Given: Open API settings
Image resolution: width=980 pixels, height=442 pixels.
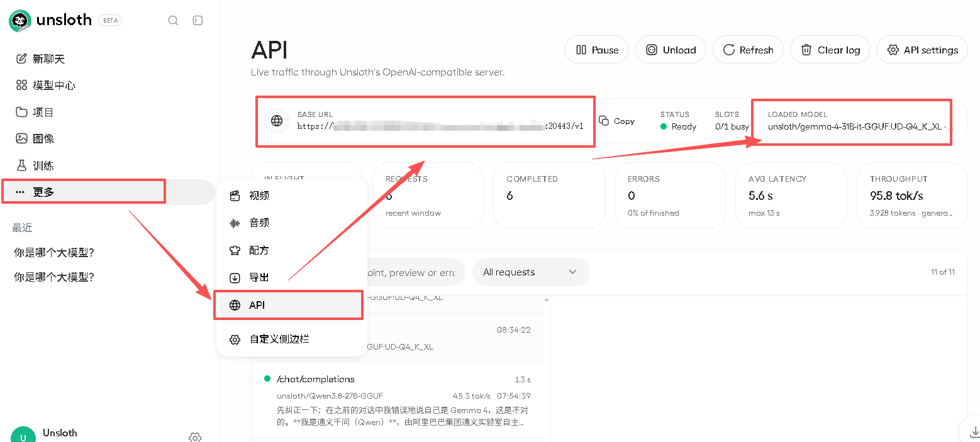Looking at the screenshot, I should coord(922,50).
